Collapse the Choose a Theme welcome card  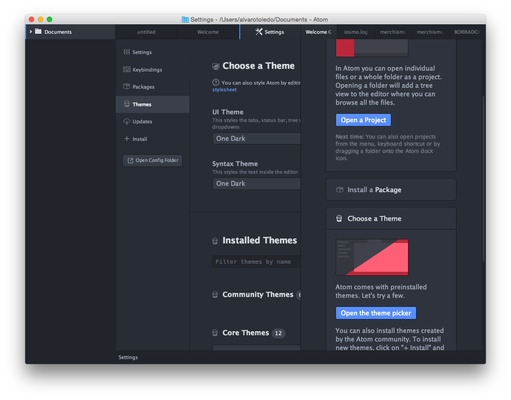coord(391,219)
